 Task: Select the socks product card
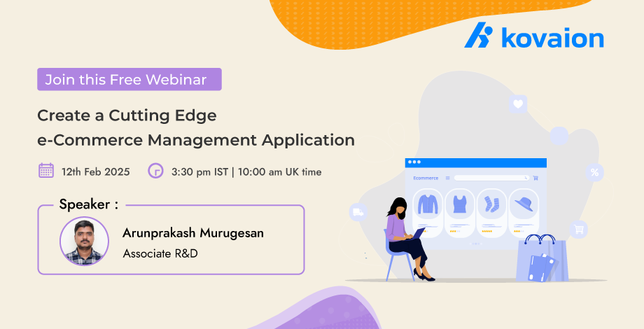pos(490,211)
